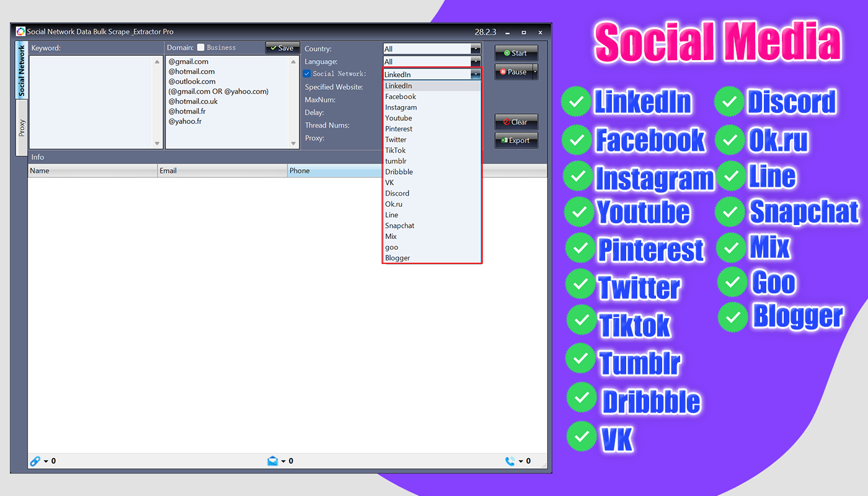This screenshot has width=868, height=496.
Task: Select Dribbble in the dropdown list
Action: click(432, 172)
